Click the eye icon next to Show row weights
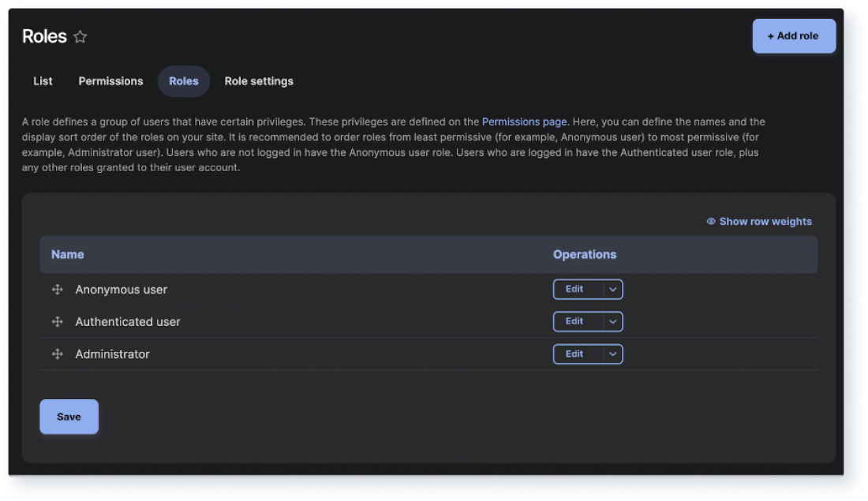The width and height of the screenshot is (868, 501). click(709, 222)
